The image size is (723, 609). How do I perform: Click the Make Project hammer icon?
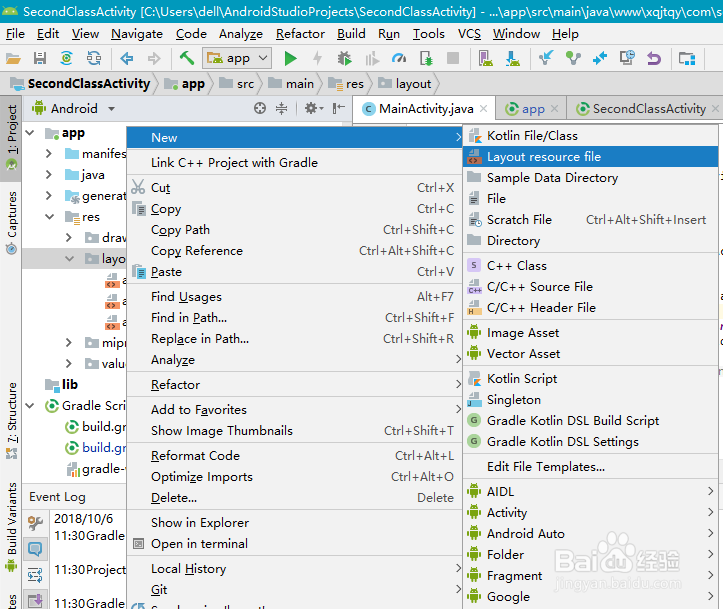click(187, 58)
